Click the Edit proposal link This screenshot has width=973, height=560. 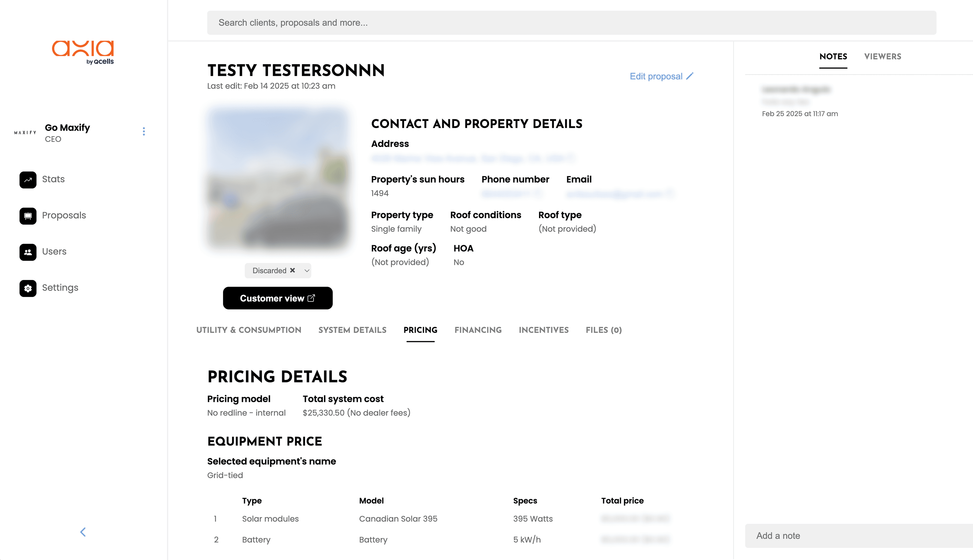(656, 76)
